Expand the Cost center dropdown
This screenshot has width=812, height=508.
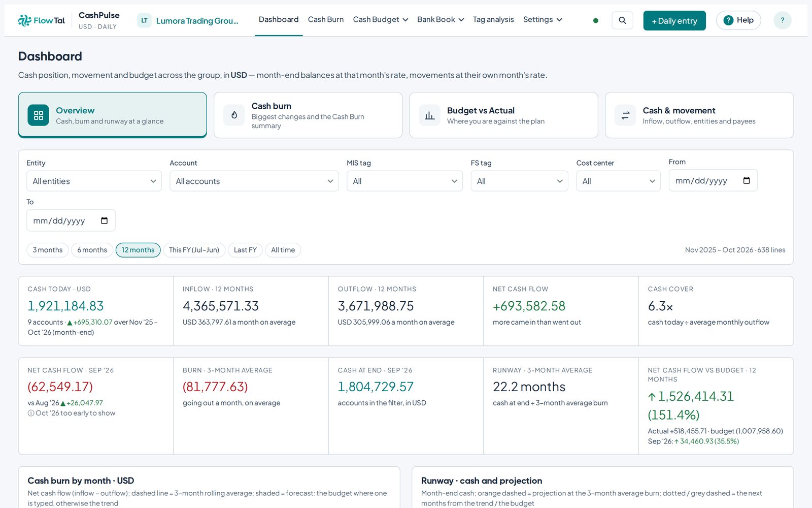tap(618, 181)
